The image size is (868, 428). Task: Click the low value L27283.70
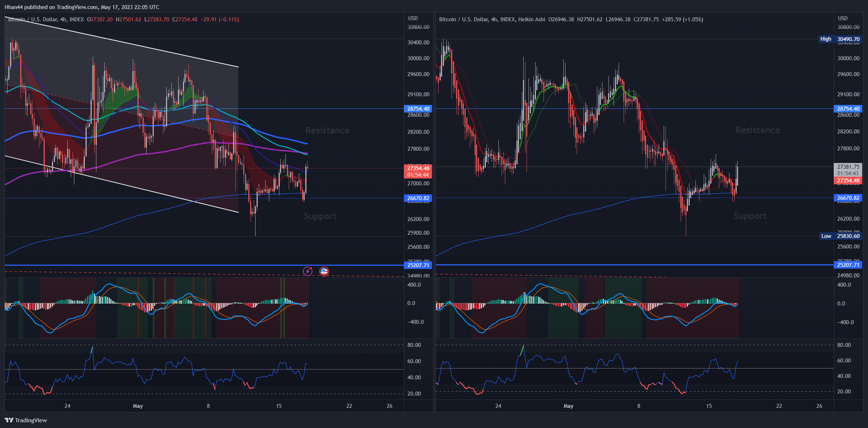pyautogui.click(x=157, y=19)
